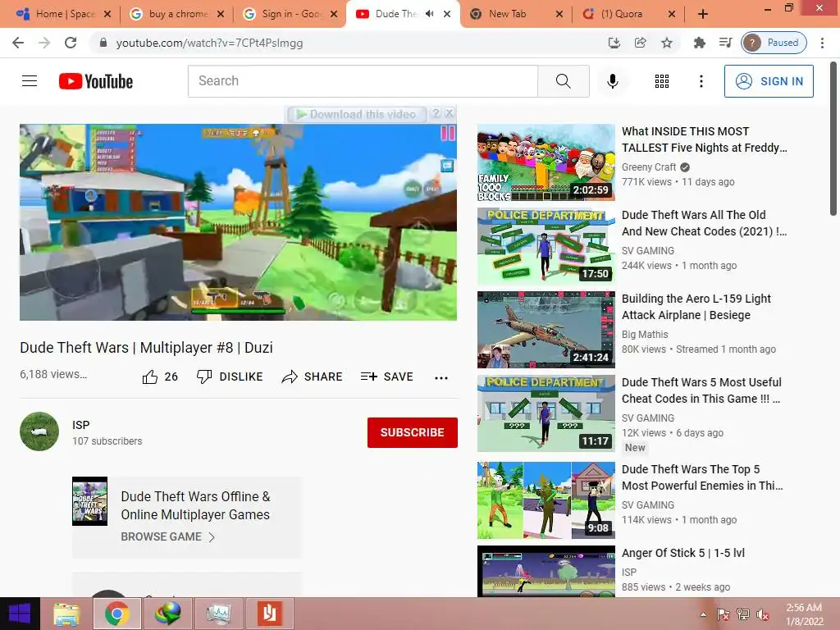Viewport: 840px width, 630px height.
Task: Start voice search with microphone icon
Action: [x=613, y=81]
